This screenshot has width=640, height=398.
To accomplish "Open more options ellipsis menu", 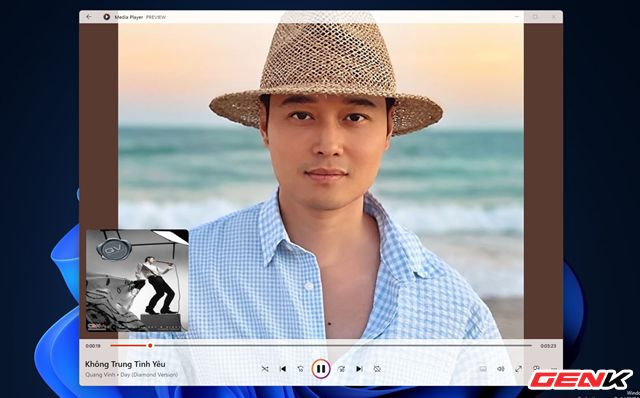I will tap(554, 369).
